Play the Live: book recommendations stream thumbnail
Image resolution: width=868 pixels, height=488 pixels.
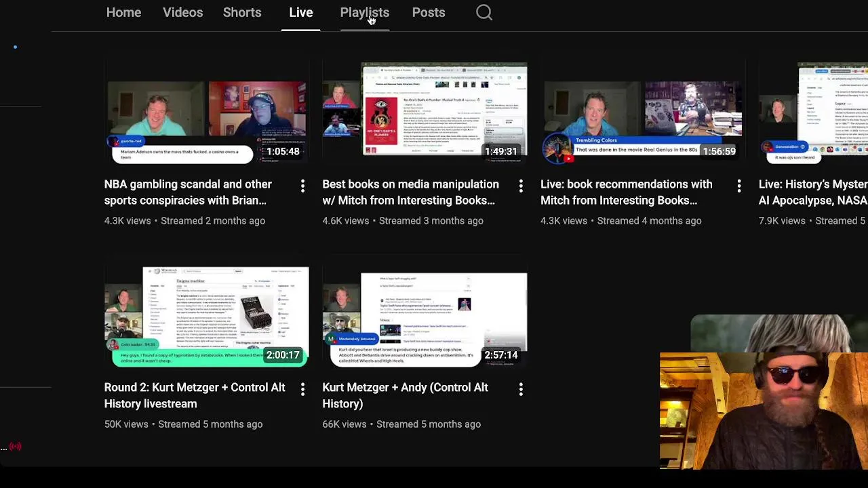[643, 113]
